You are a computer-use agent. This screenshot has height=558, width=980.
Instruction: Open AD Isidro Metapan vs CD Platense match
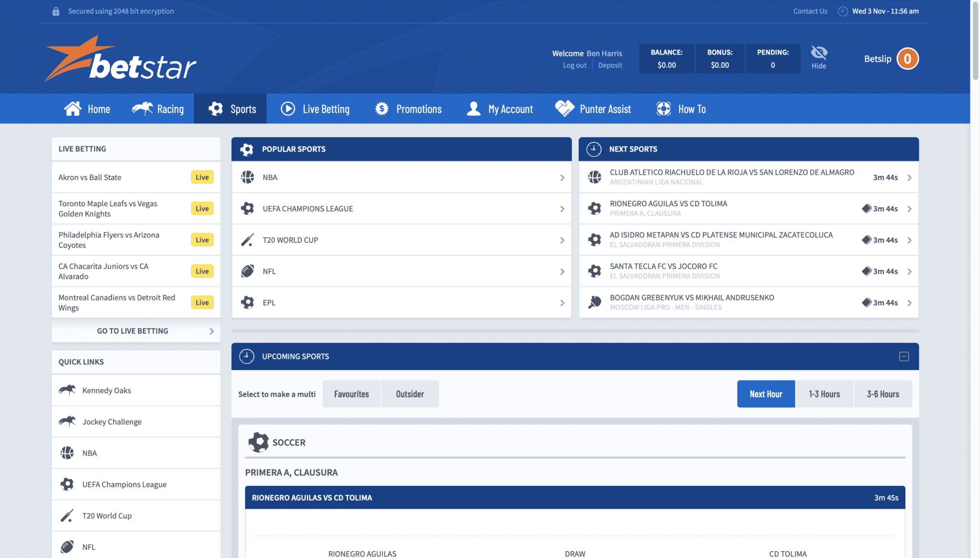pos(748,240)
